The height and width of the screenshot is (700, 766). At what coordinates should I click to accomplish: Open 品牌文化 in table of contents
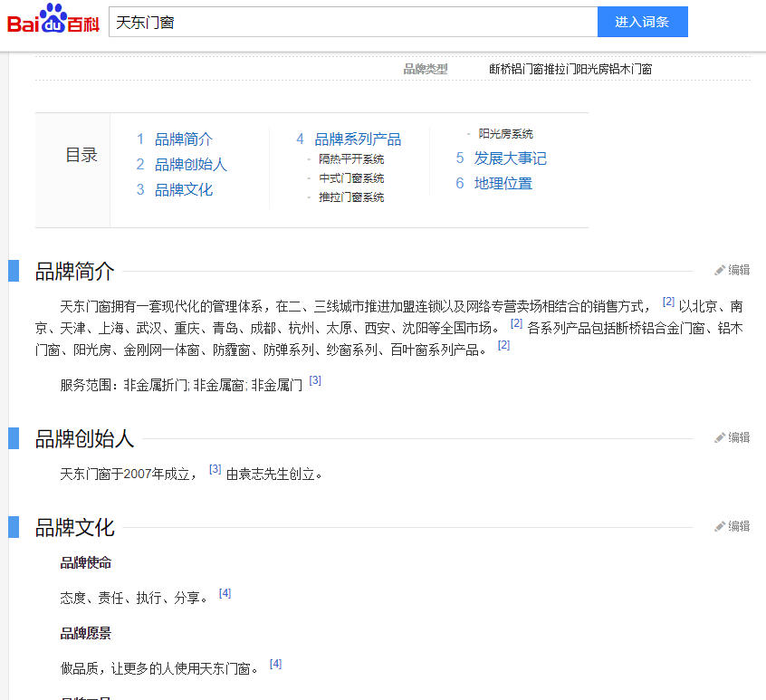pyautogui.click(x=183, y=189)
